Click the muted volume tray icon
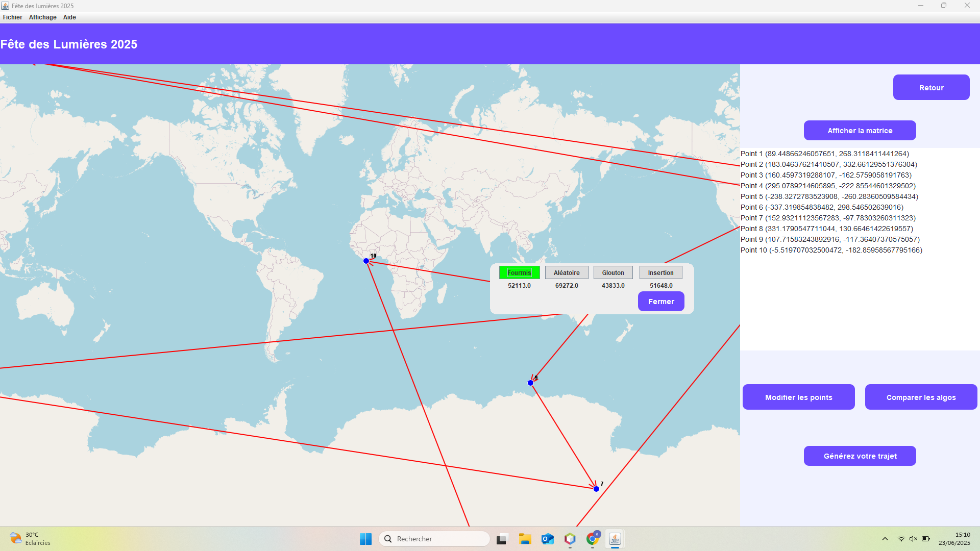 click(x=913, y=539)
